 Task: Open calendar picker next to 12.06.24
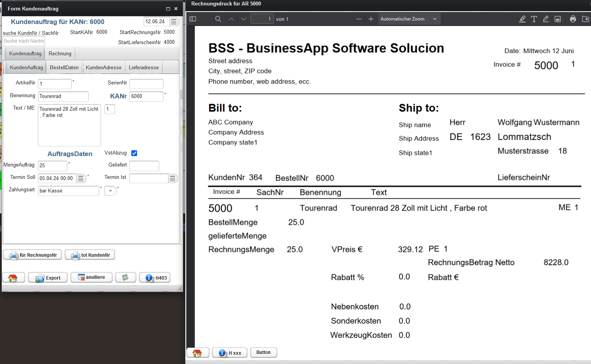click(174, 22)
